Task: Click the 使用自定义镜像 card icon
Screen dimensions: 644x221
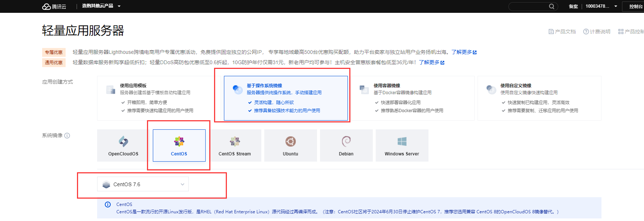Action: click(491, 89)
